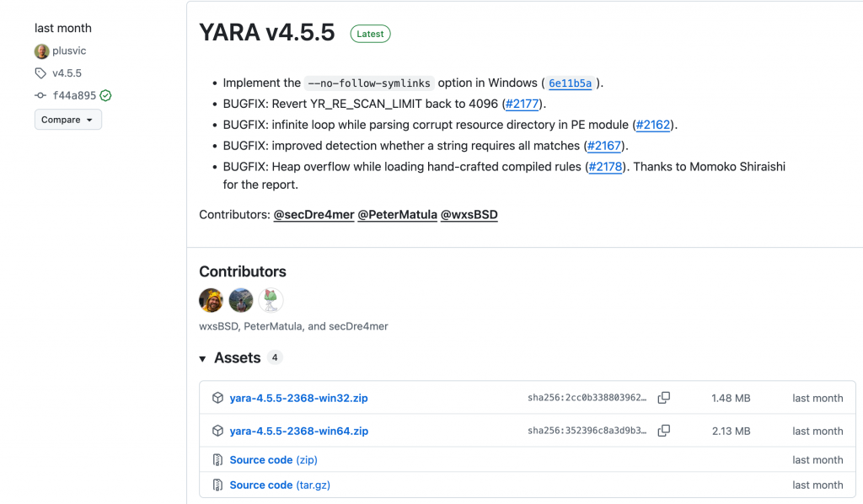Click the verified commit checkmark icon
This screenshot has width=863, height=504.
click(x=106, y=96)
